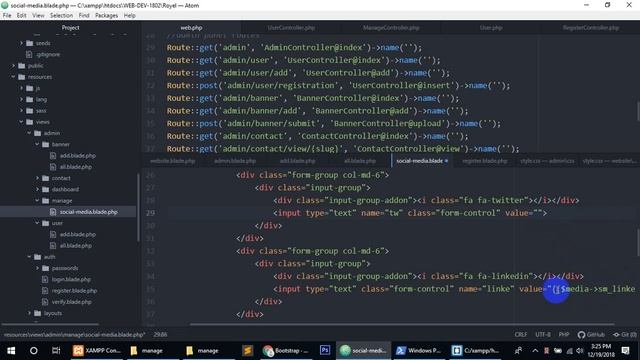
Task: Click the social-media.blade.php file icon
Action: tap(53, 212)
